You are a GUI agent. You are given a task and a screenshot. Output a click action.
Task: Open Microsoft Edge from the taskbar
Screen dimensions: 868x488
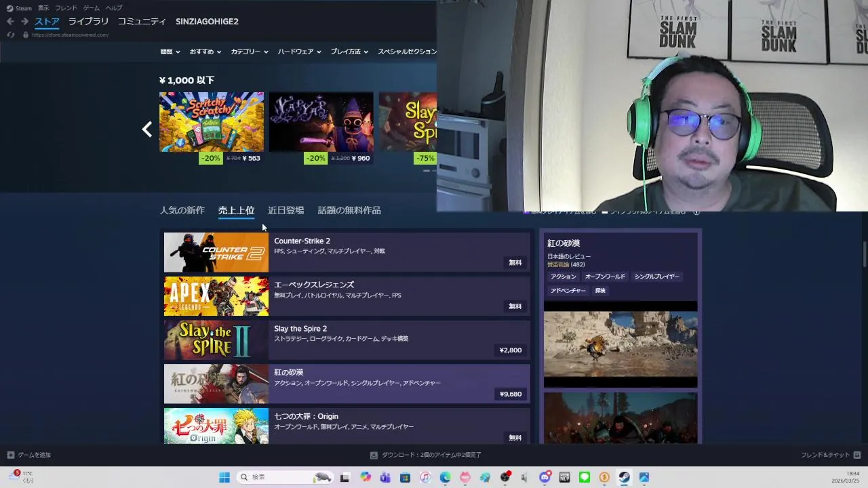point(445,477)
